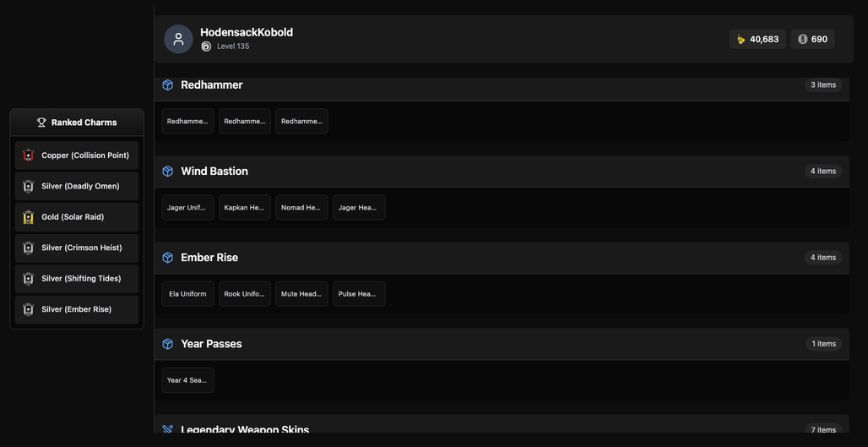Open the Ela Uniform item
This screenshot has height=447, width=868.
click(x=187, y=293)
